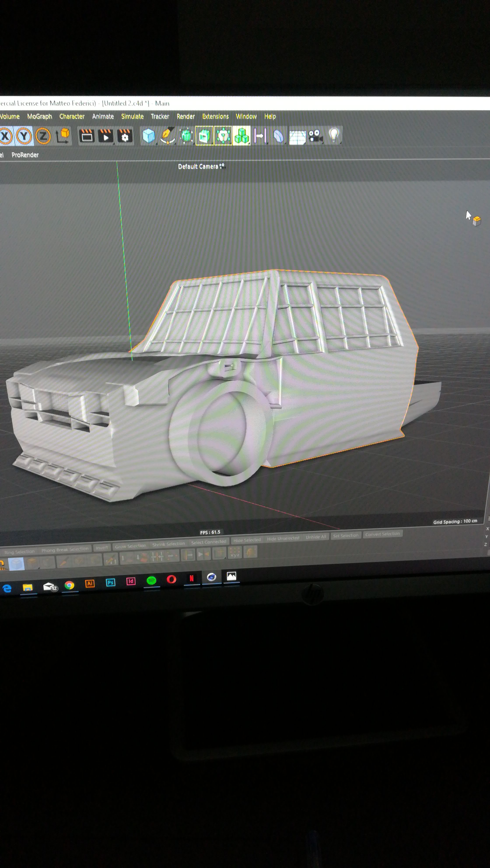Open Adobe Illustrator from the taskbar
The image size is (490, 868).
point(90,583)
